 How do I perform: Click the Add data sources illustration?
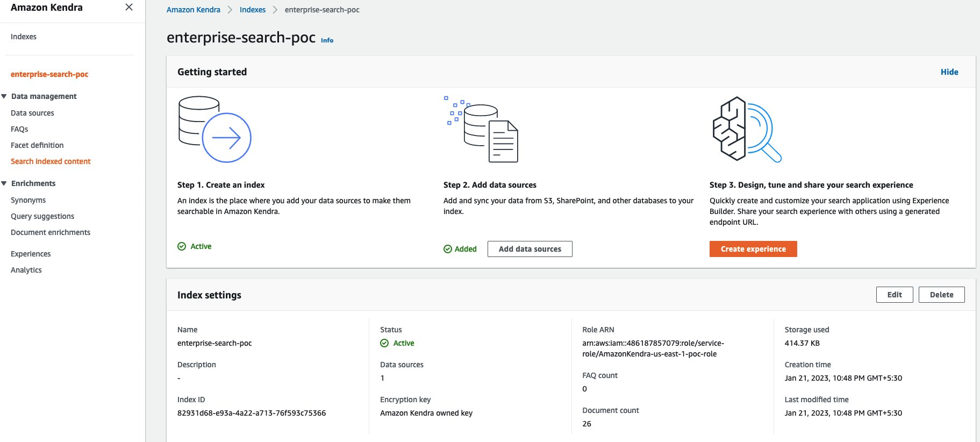click(481, 129)
